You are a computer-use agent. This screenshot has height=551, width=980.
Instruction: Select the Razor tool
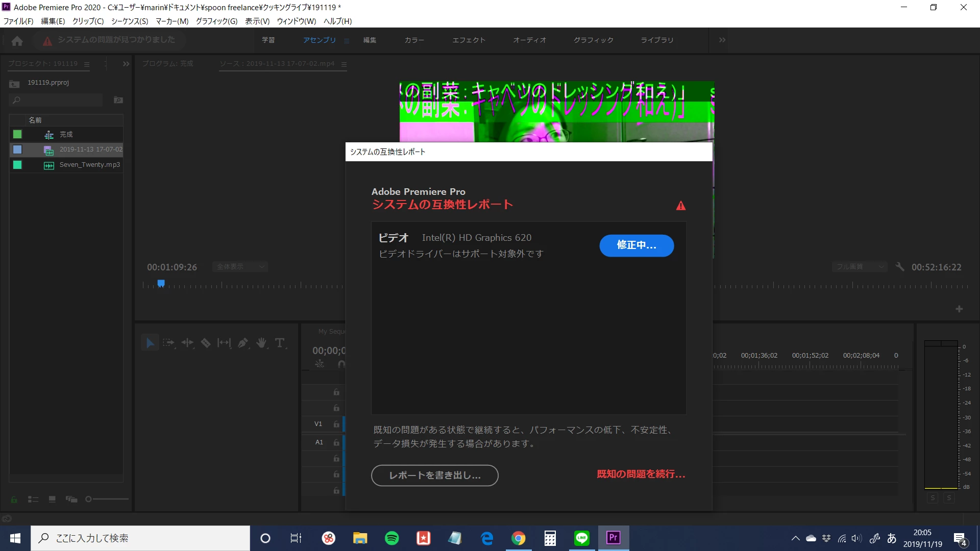206,343
